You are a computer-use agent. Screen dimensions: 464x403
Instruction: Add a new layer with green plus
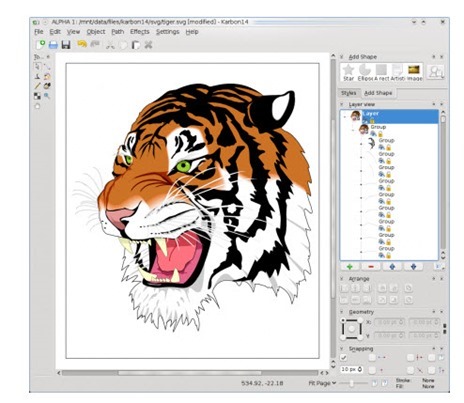point(350,267)
